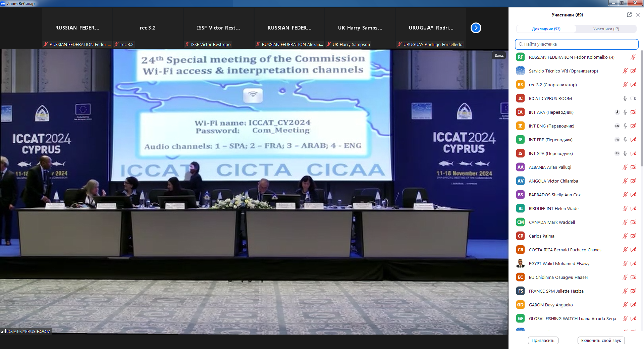Select ICCAT CYPRUS ROOM participant name
644x349 pixels.
tap(550, 98)
